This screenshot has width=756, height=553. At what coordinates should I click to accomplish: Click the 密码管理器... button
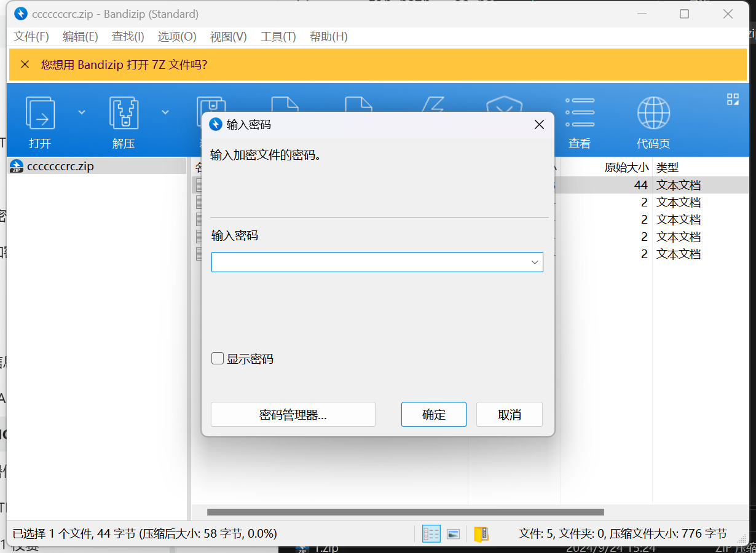click(293, 415)
